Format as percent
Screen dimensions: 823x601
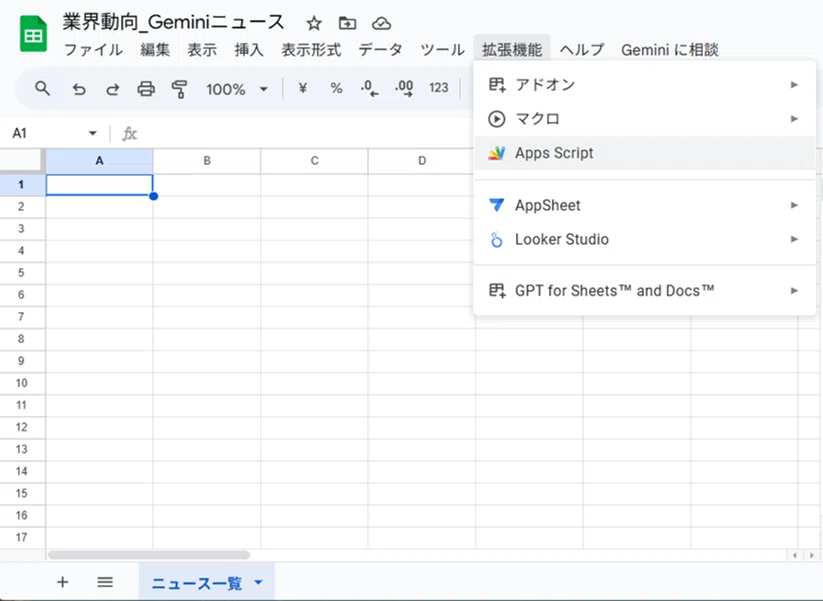(x=336, y=88)
